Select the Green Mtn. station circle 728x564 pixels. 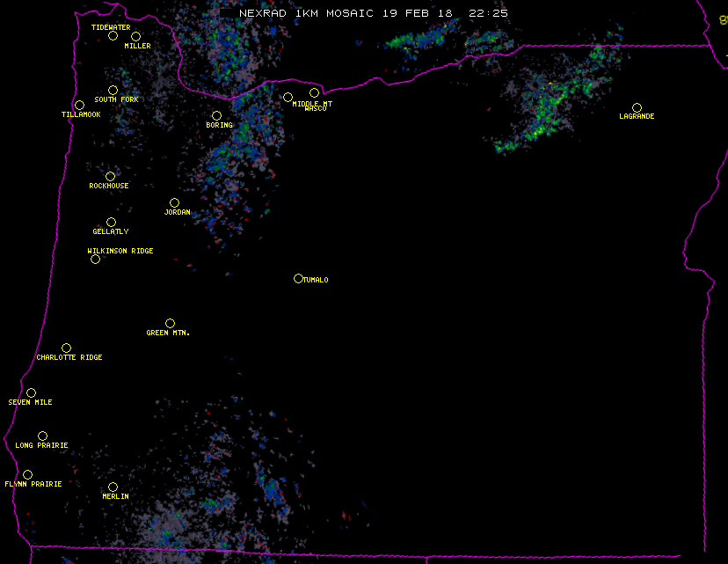tap(170, 324)
